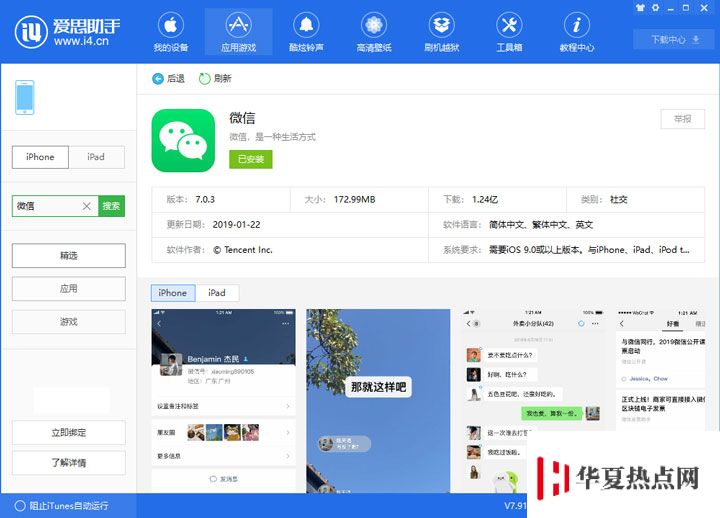Click 举报 report button
Screen dimensions: 720x518
[x=682, y=119]
